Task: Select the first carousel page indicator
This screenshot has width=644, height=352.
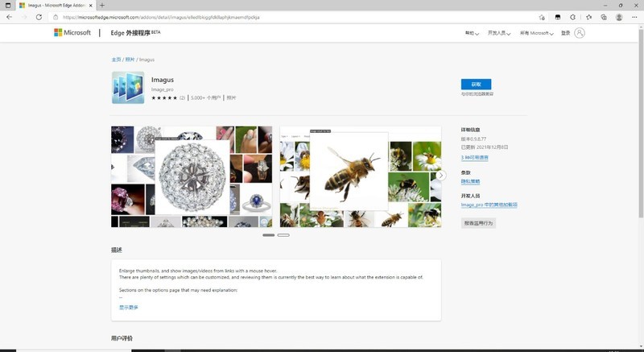Action: pos(269,235)
